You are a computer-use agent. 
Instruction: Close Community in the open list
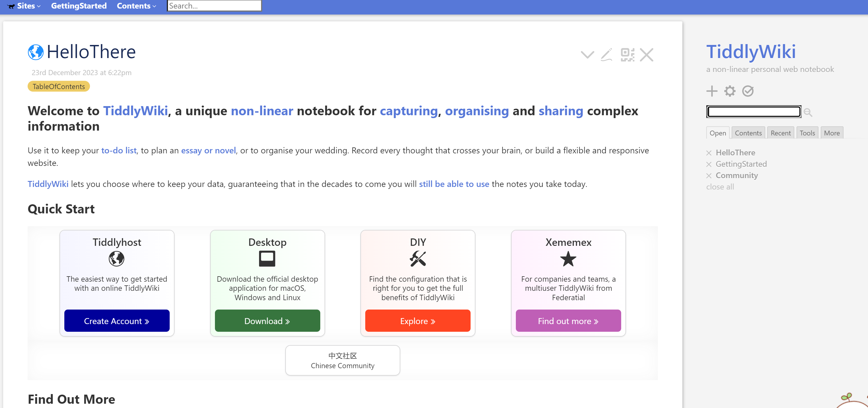[x=709, y=176]
